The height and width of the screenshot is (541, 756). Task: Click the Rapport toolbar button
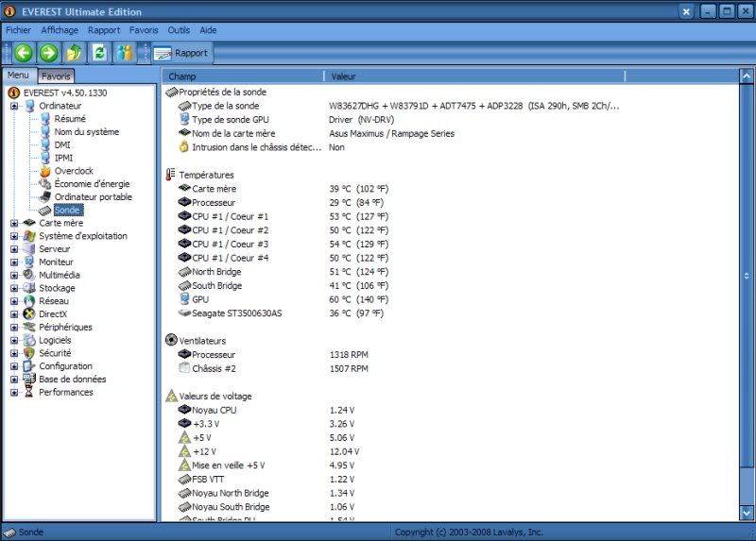tap(181, 54)
